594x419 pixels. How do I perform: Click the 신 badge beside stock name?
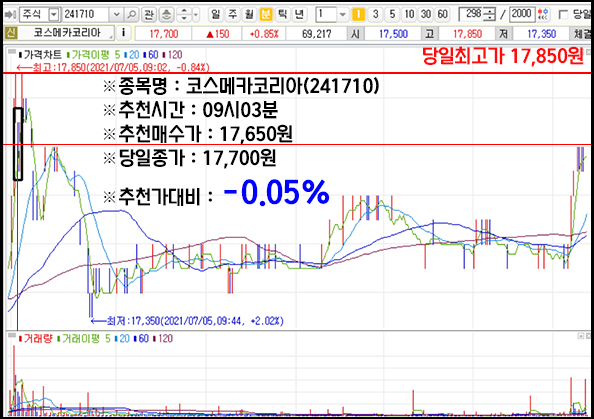pyautogui.click(x=10, y=33)
